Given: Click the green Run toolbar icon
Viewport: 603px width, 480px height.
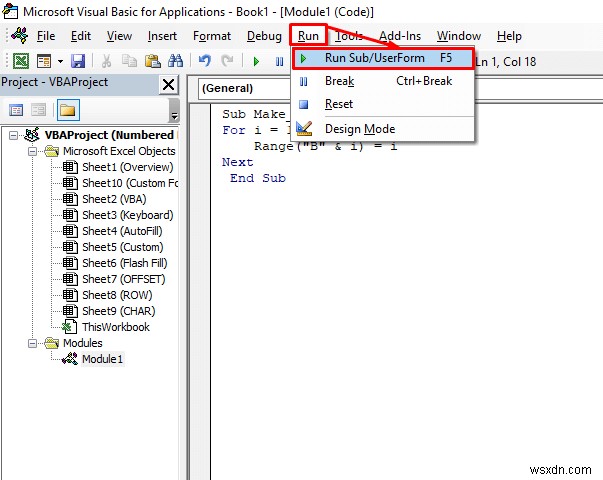Looking at the screenshot, I should (256, 61).
